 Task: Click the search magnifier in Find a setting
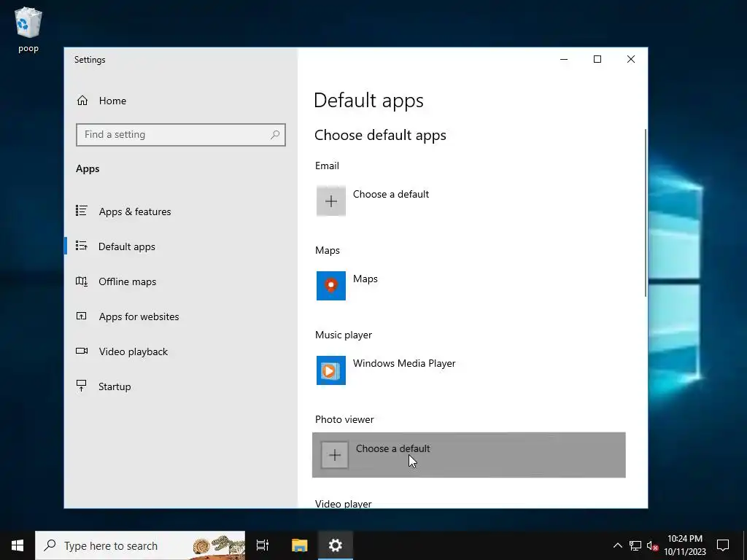tap(275, 135)
